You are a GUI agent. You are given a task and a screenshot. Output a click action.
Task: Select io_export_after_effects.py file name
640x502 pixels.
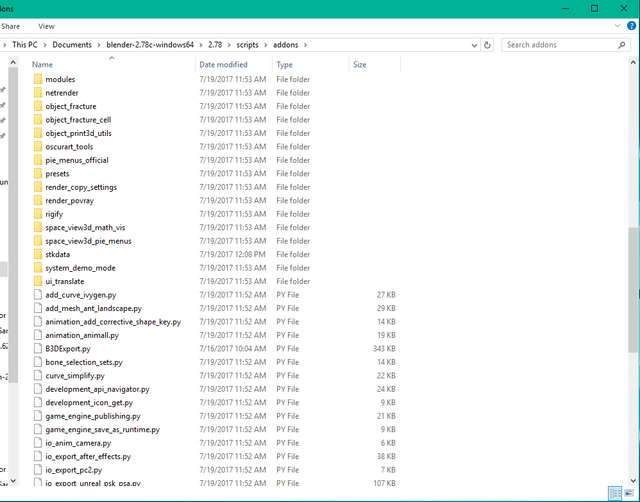(x=88, y=456)
